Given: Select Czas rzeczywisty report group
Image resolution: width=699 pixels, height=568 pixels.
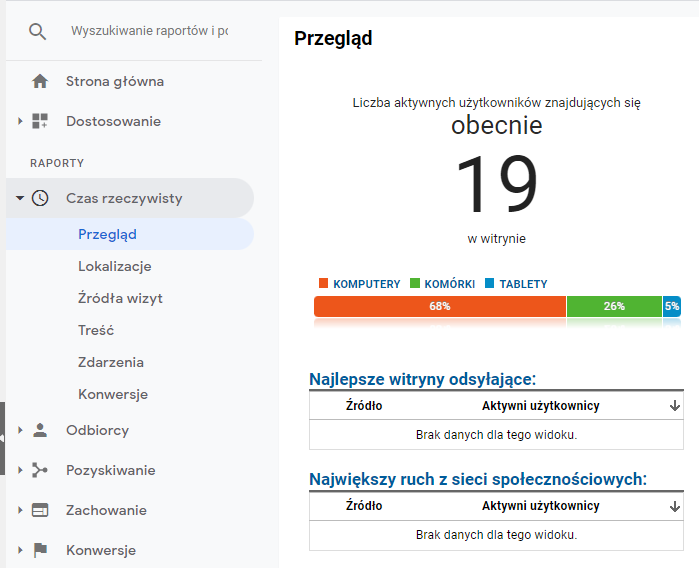Looking at the screenshot, I should [x=124, y=198].
